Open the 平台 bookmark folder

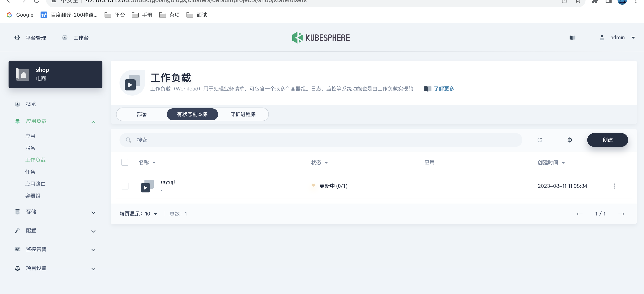click(115, 15)
